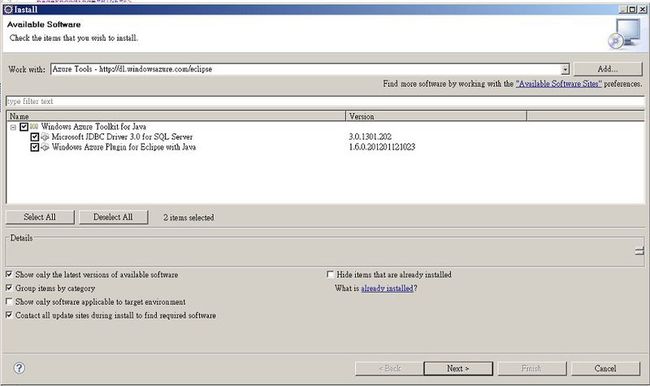650x386 pixels.
Task: Click the Details pane scroll arrows
Action: pyautogui.click(x=639, y=251)
